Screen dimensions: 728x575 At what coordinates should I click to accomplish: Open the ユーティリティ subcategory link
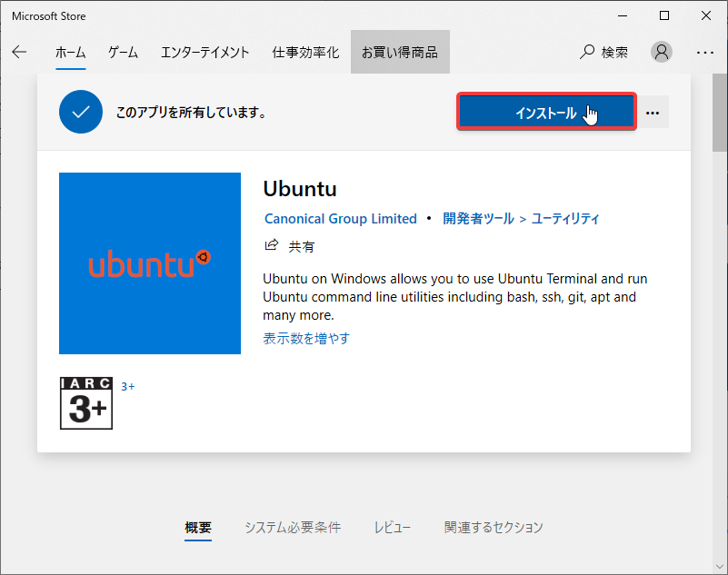[x=565, y=219]
